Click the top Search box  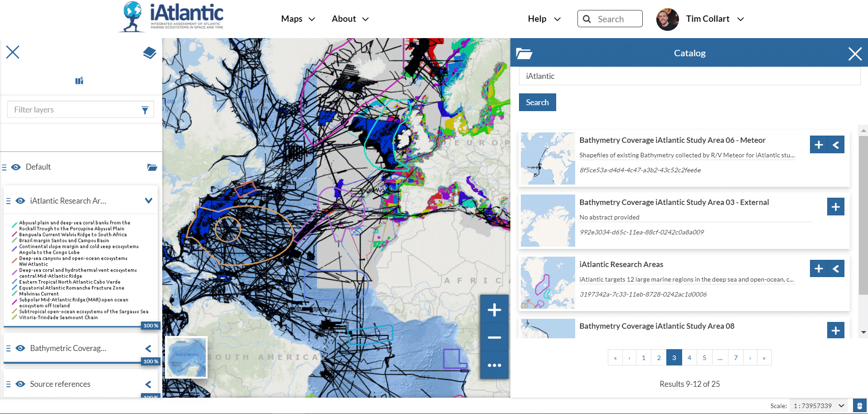610,19
